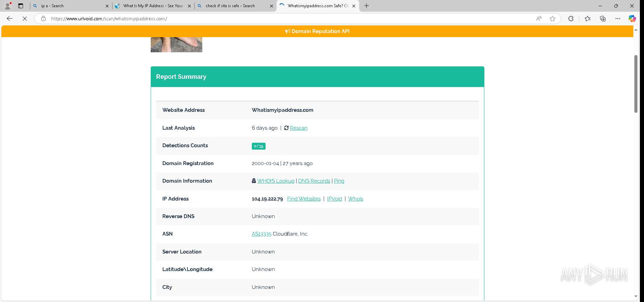Go back with the browser back arrow

point(10,19)
